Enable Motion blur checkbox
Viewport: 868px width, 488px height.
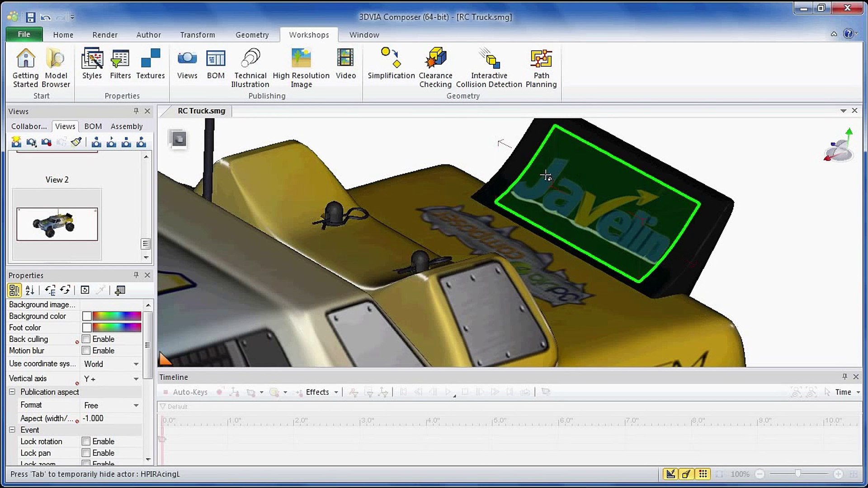click(x=86, y=351)
